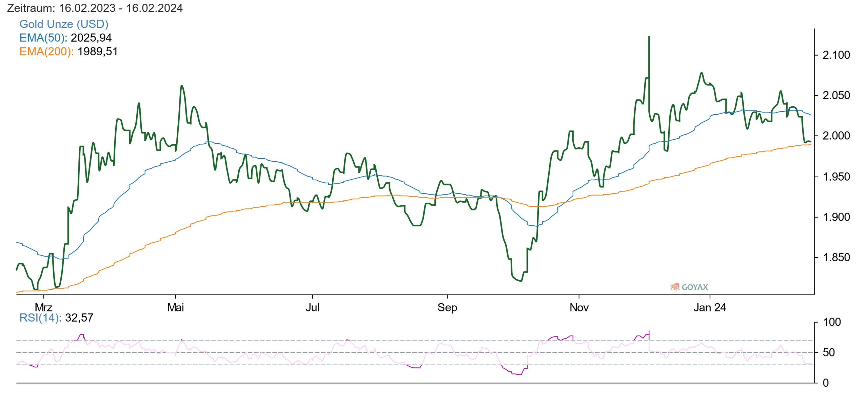Click the EMA(50) value 2025,94
This screenshot has height=407, width=868.
coord(91,38)
